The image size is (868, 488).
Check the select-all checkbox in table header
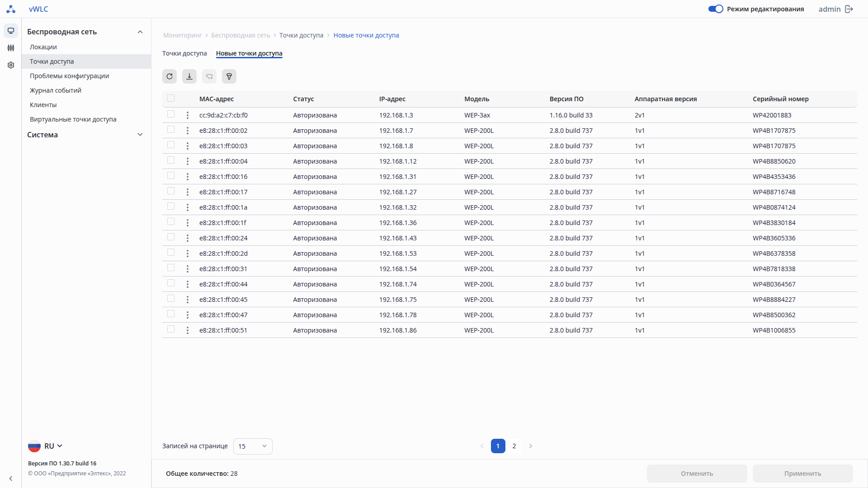[x=171, y=98]
